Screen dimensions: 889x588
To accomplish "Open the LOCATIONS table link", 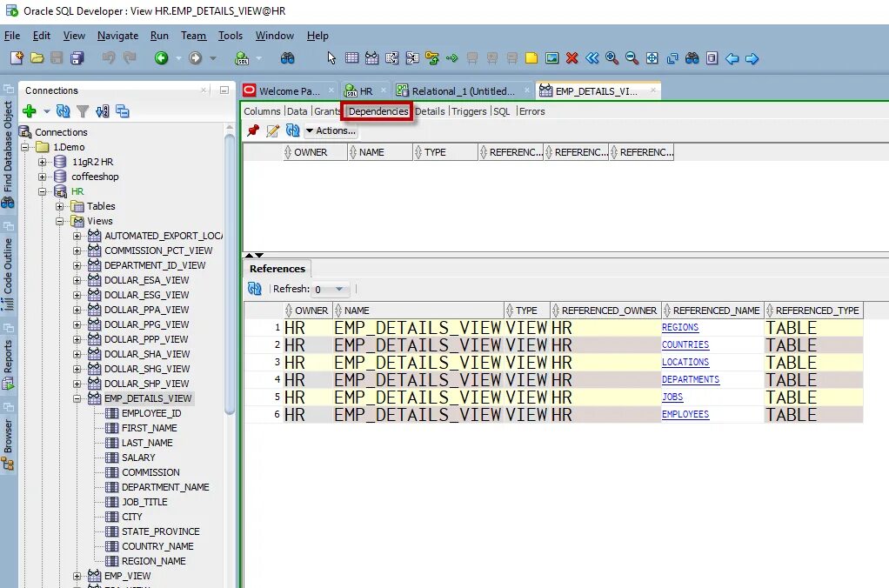I will coord(685,362).
